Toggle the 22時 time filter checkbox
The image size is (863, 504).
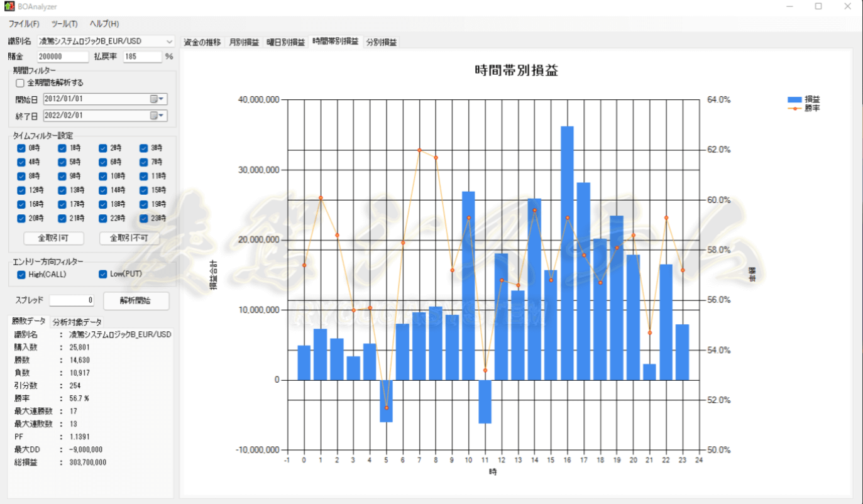click(x=103, y=219)
